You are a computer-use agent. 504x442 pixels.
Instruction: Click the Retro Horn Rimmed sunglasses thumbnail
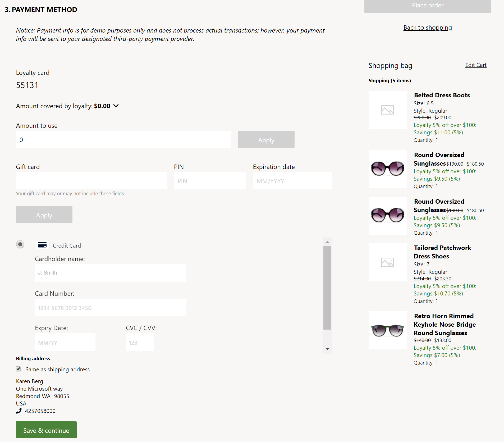click(387, 330)
